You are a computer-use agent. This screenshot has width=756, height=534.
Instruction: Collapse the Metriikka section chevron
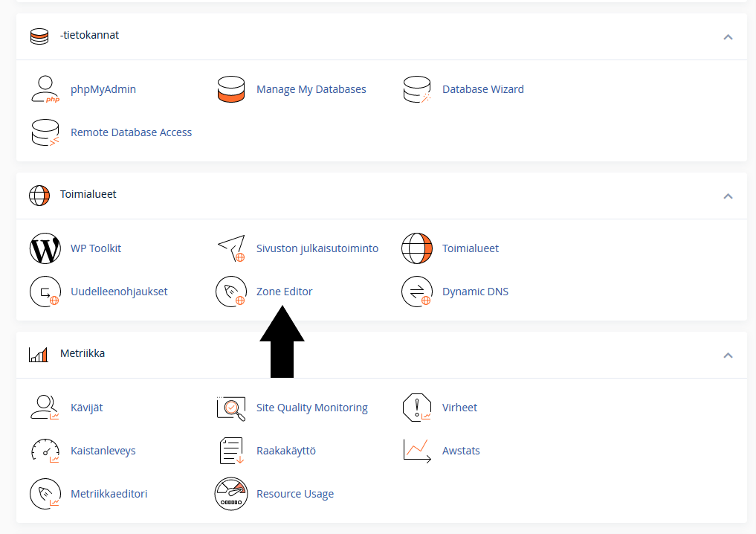tap(728, 355)
